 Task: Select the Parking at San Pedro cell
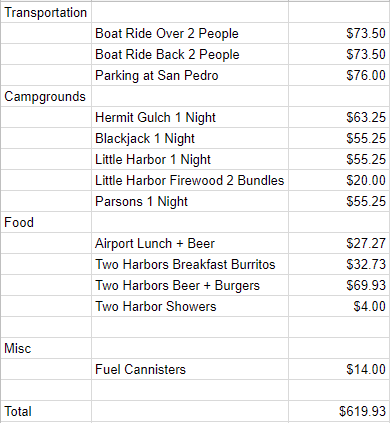tap(190, 75)
